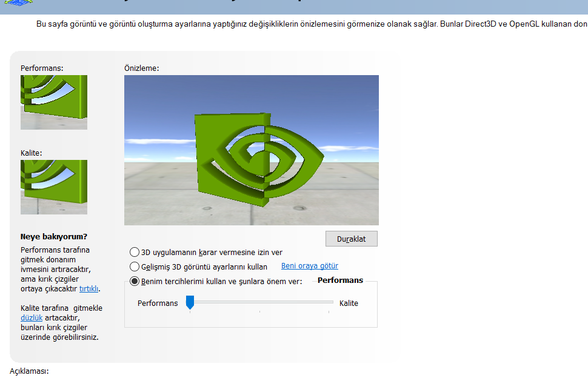Click the 'Kalite' label beside slider
This screenshot has height=378, width=588.
(x=349, y=303)
